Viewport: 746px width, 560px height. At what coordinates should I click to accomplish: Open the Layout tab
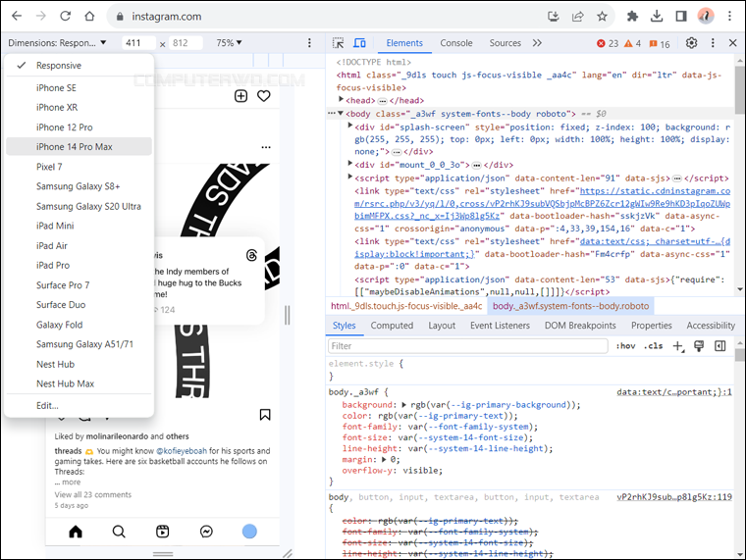coord(442,326)
